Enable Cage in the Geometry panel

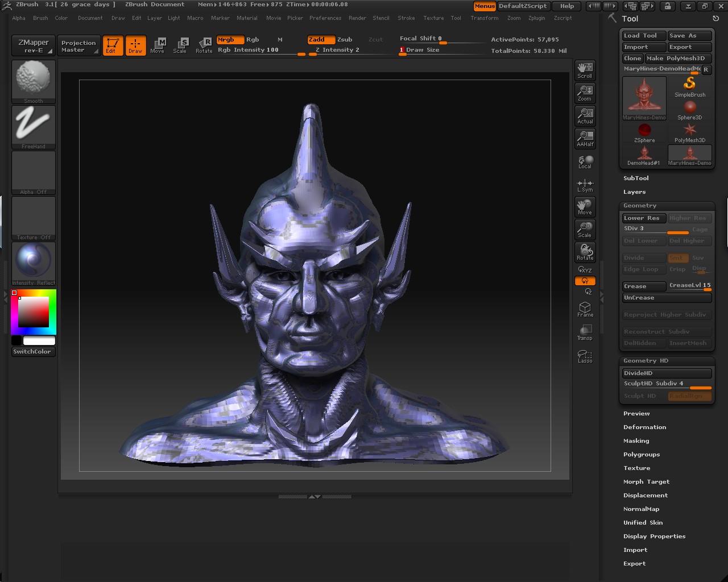click(700, 229)
